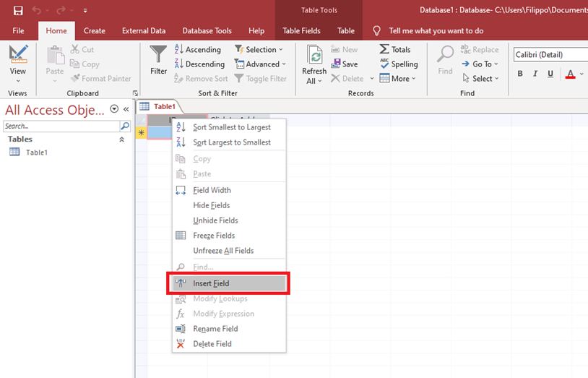Click the navigation search magnifier icon
This screenshot has height=378, width=588.
coord(125,126)
